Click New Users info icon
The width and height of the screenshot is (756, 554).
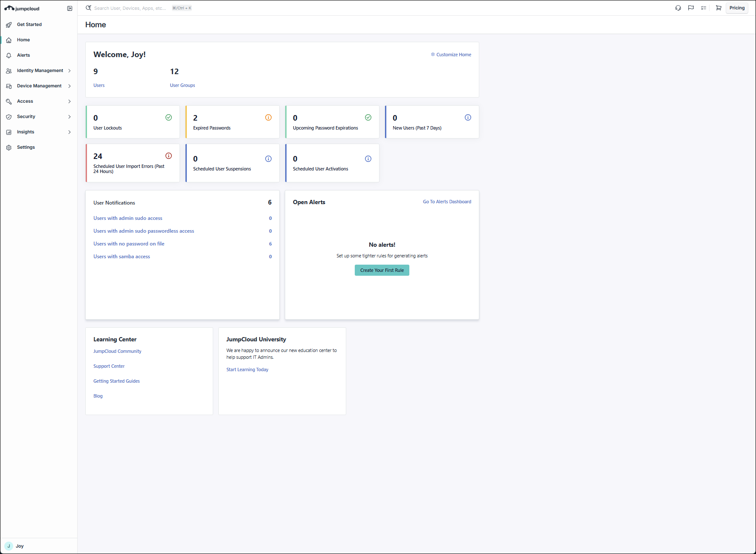pos(468,118)
